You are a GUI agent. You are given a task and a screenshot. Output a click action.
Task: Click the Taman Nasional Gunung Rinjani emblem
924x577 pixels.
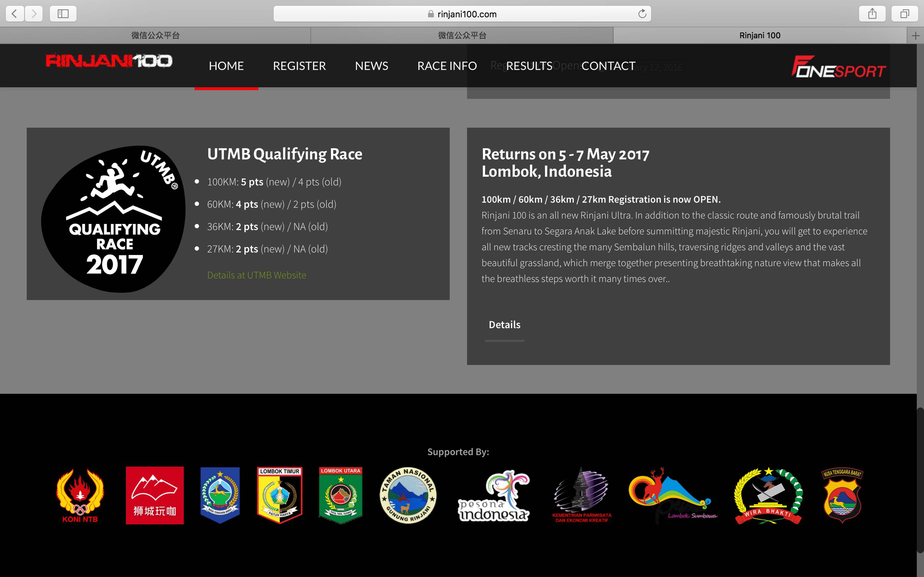coord(408,495)
